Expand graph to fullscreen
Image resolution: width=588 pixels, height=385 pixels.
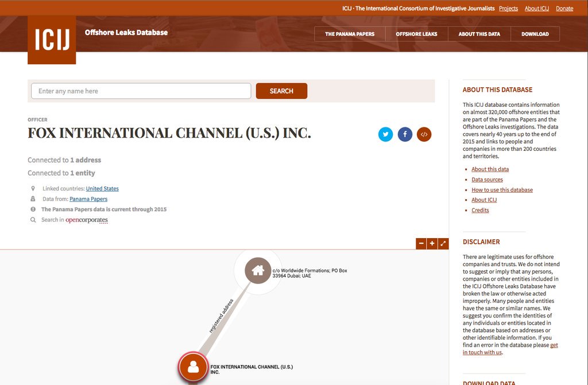443,243
